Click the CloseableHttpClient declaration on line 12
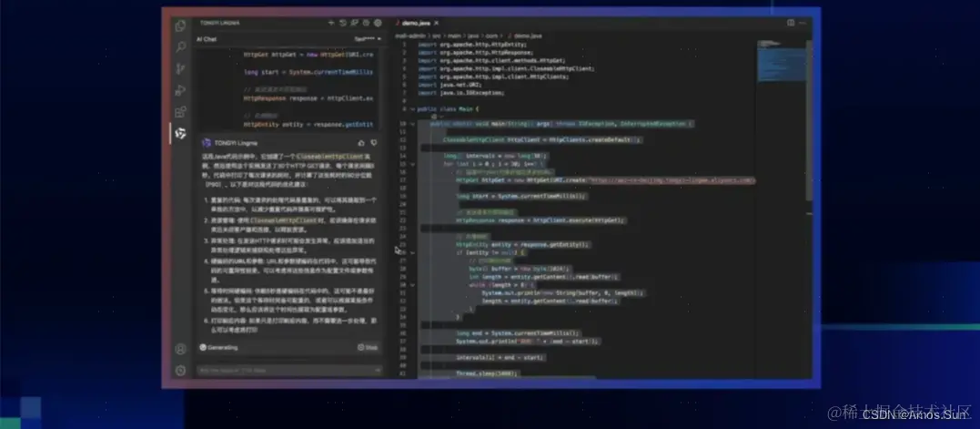The width and height of the screenshot is (980, 429). [542, 140]
